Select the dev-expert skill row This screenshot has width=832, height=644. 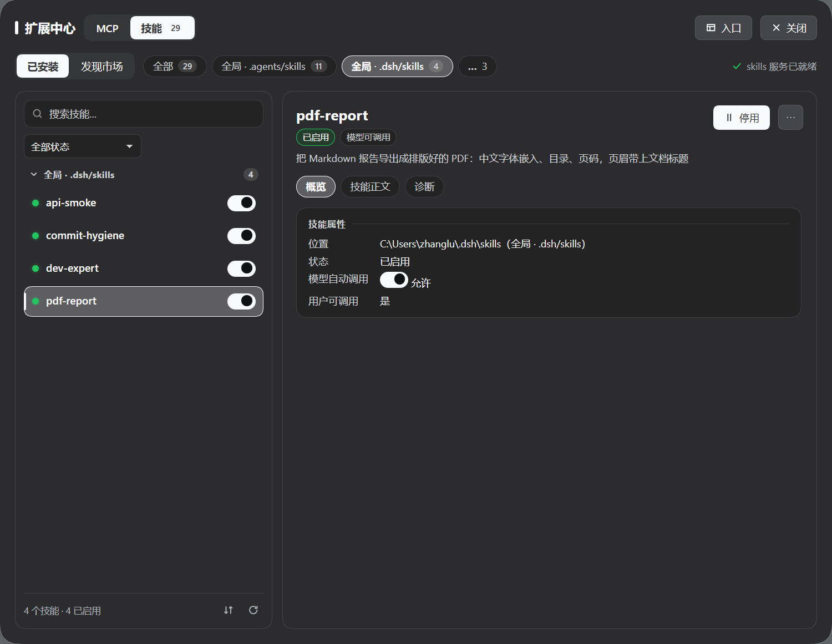click(x=144, y=268)
